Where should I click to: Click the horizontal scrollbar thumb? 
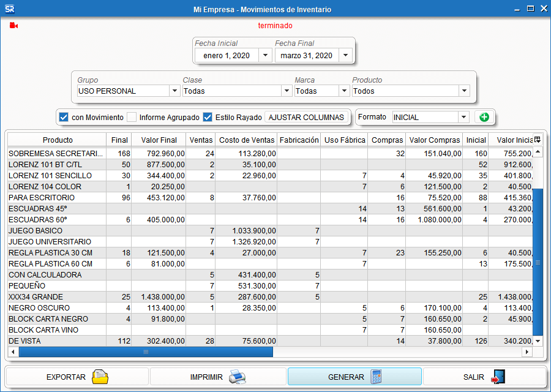click(x=146, y=352)
